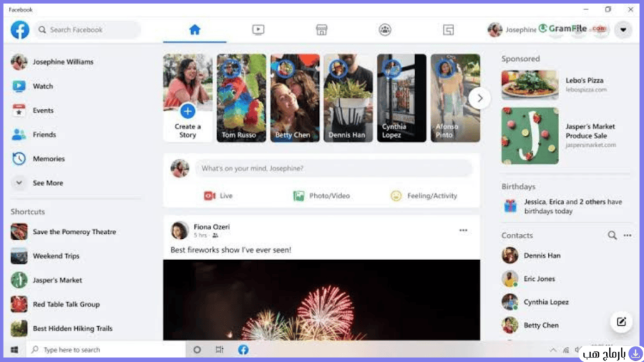The height and width of the screenshot is (362, 644).
Task: Open the Watch video tab icon
Action: pos(258,30)
